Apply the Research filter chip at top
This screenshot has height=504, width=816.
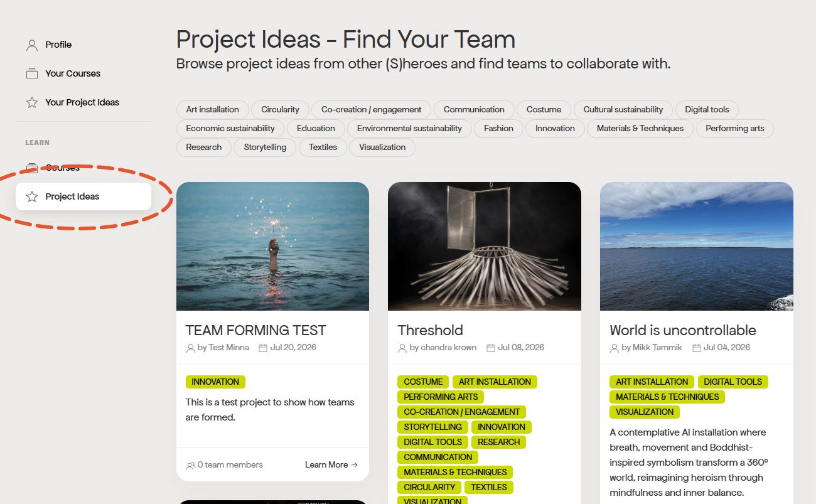(204, 147)
